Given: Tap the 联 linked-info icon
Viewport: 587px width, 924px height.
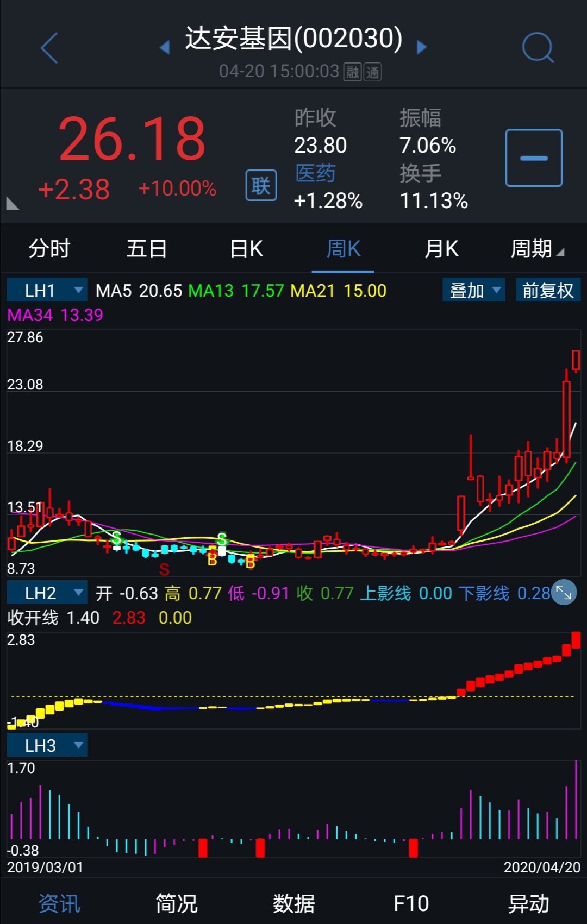Looking at the screenshot, I should (x=261, y=185).
